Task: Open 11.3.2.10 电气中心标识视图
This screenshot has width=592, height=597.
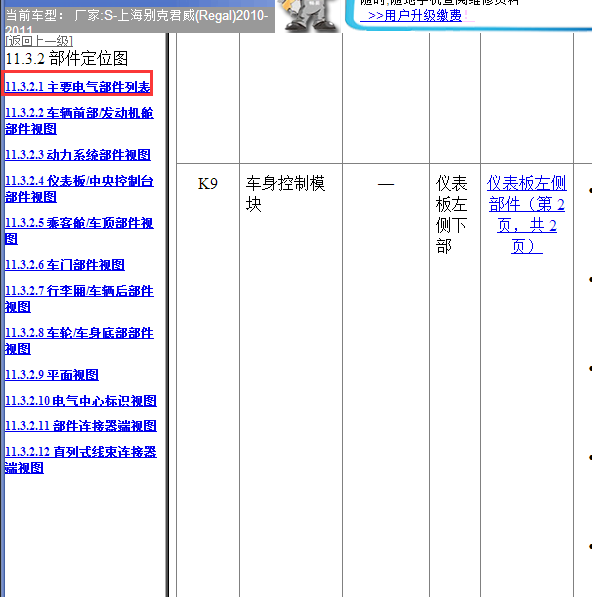Action: (81, 401)
